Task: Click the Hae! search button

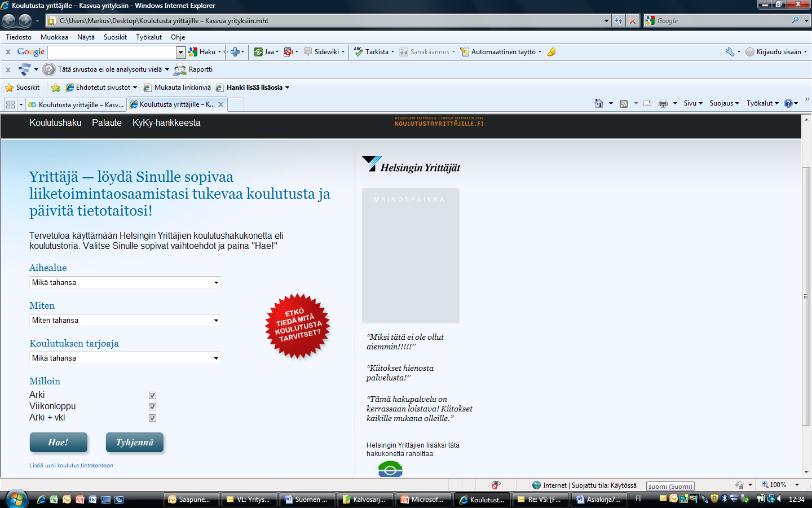Action: pos(58,443)
